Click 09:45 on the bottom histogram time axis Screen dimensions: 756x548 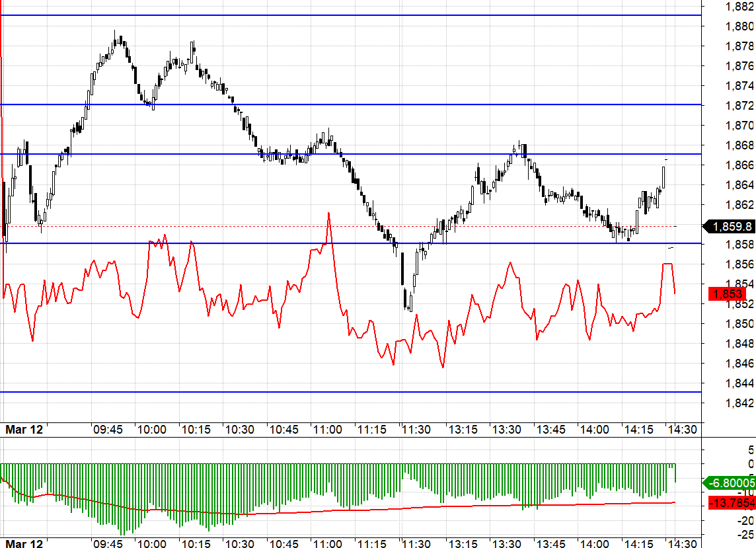tap(108, 543)
